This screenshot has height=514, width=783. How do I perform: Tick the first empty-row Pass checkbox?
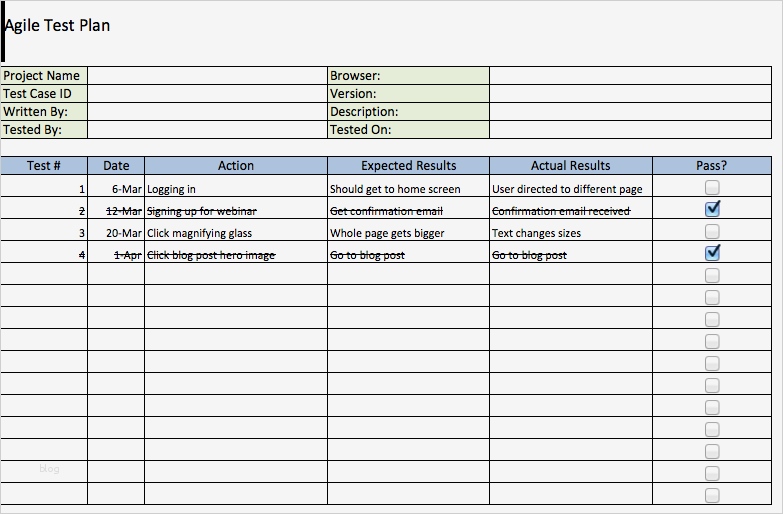click(712, 275)
